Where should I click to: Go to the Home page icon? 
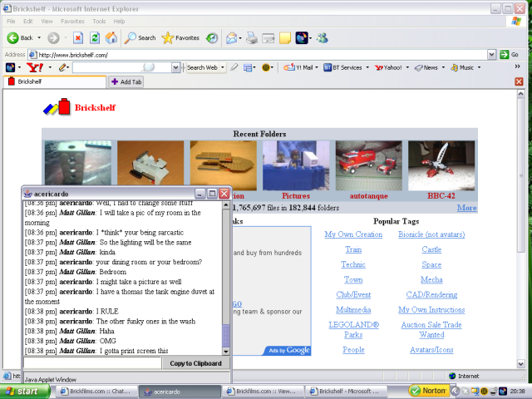point(111,38)
